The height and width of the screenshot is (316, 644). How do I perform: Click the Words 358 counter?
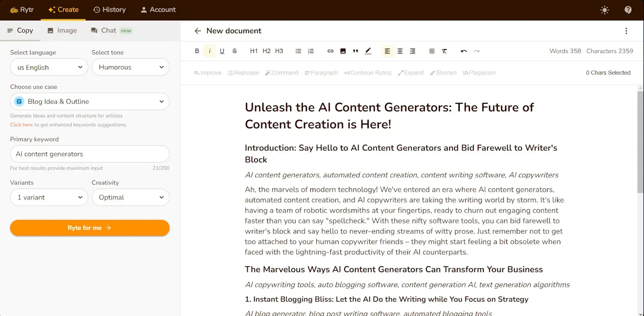[x=565, y=51]
